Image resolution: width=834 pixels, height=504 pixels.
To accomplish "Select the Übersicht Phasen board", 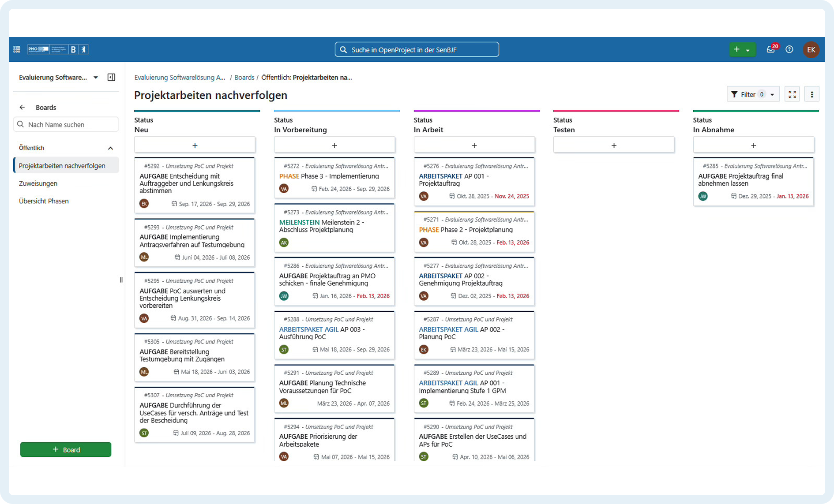I will (44, 201).
